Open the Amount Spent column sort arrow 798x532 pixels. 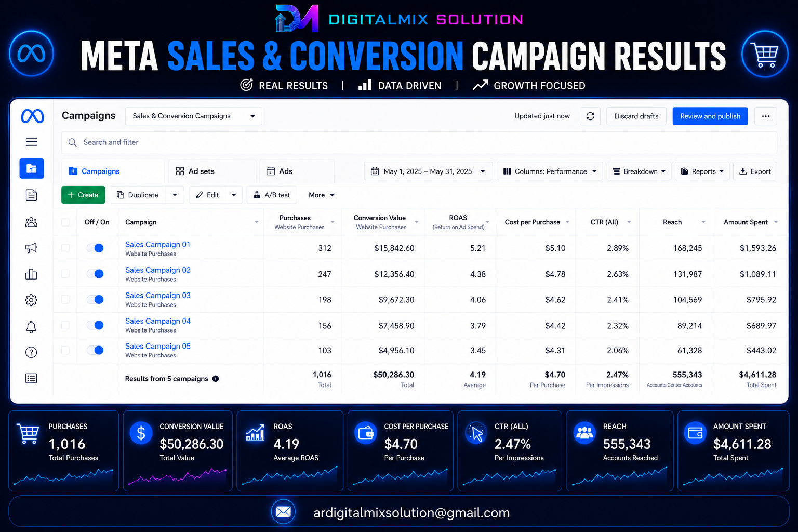click(776, 222)
